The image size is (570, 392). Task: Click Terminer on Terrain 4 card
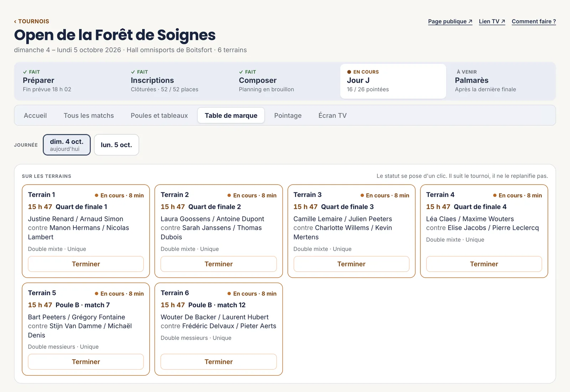[x=484, y=264]
